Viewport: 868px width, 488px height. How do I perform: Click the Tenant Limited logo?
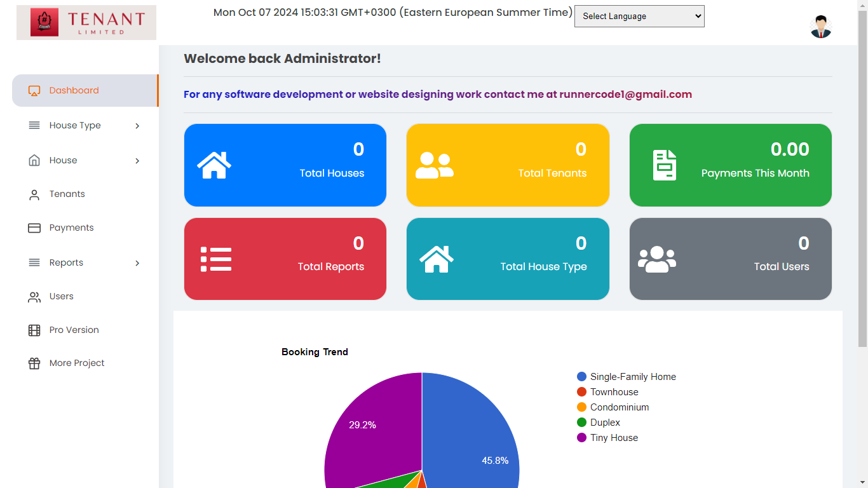pyautogui.click(x=86, y=23)
